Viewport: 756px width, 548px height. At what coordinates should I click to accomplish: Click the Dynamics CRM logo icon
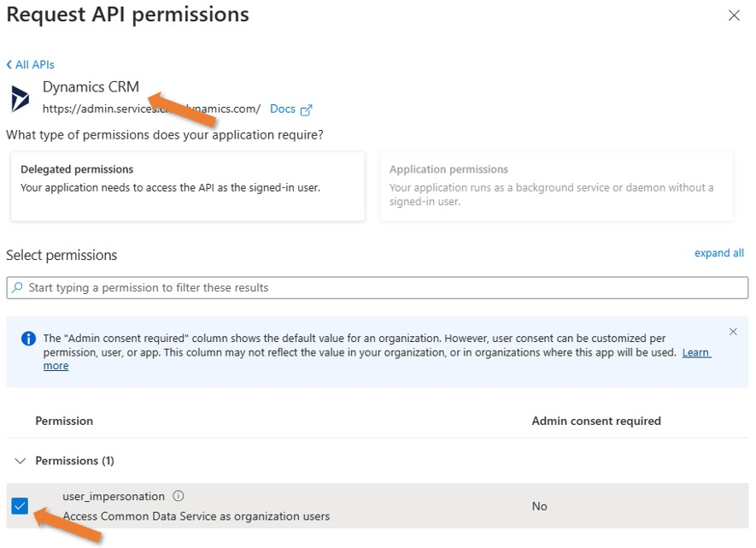coord(20,98)
